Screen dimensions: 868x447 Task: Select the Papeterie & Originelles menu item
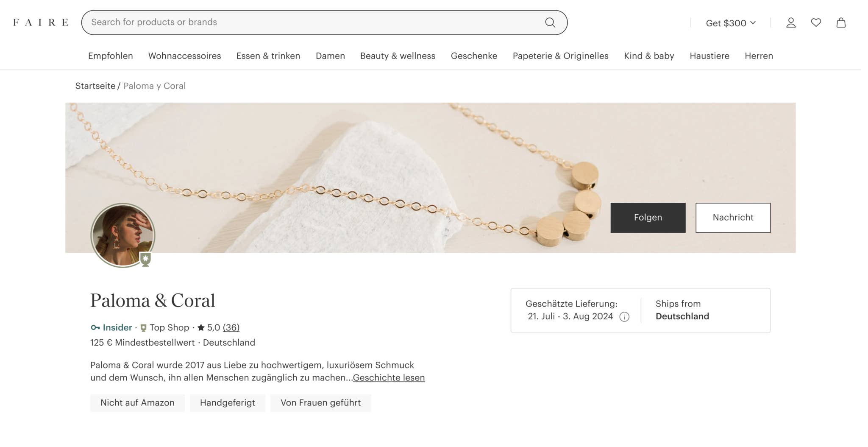[560, 56]
